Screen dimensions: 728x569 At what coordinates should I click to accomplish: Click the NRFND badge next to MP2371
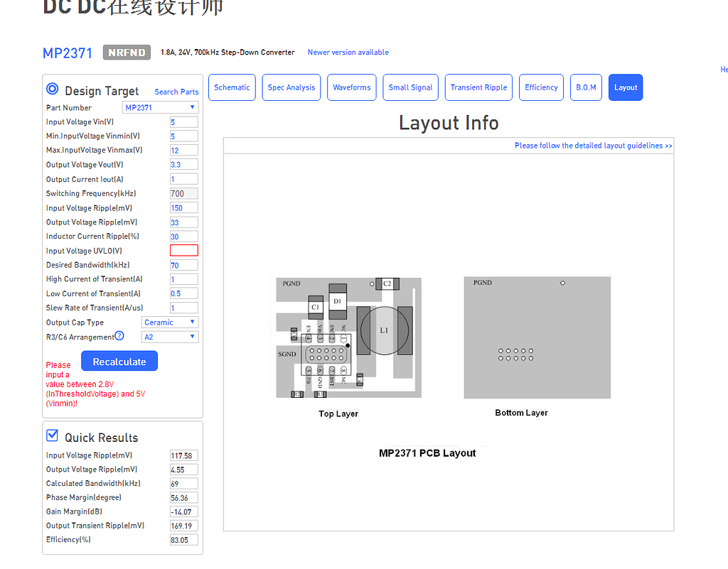[x=127, y=52]
